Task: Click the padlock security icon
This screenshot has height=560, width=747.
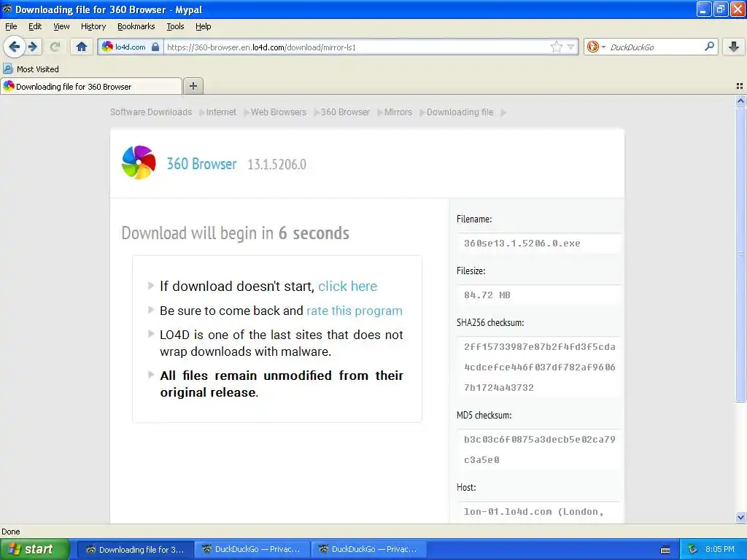Action: (155, 47)
